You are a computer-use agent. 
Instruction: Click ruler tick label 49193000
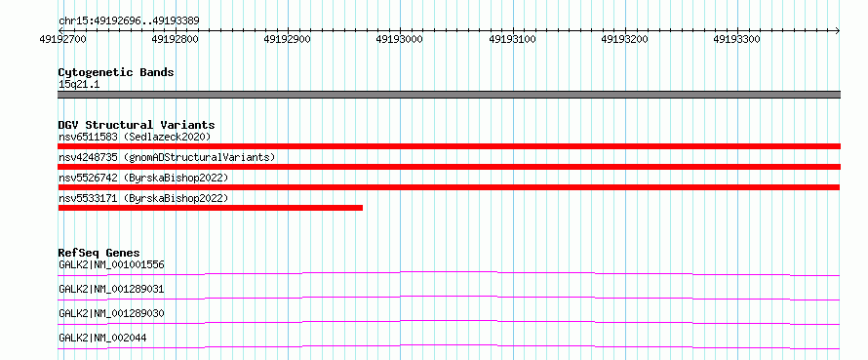[399, 39]
